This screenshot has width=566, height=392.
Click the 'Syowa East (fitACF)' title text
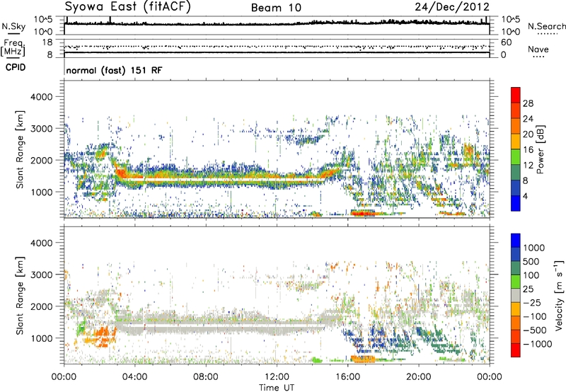click(128, 6)
